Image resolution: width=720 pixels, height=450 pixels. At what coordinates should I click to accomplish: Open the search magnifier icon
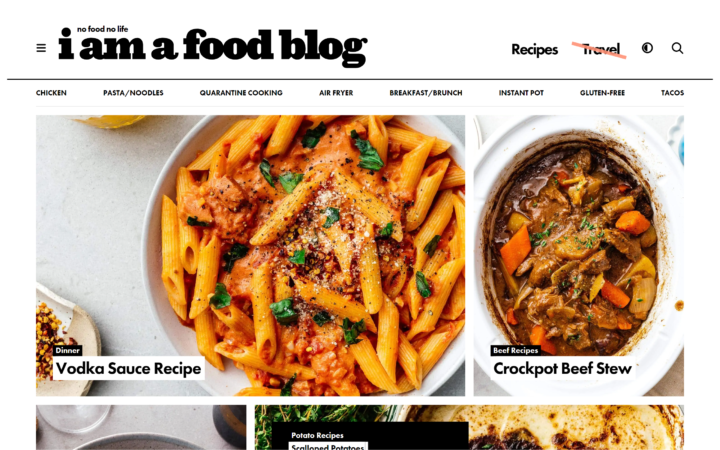point(677,48)
